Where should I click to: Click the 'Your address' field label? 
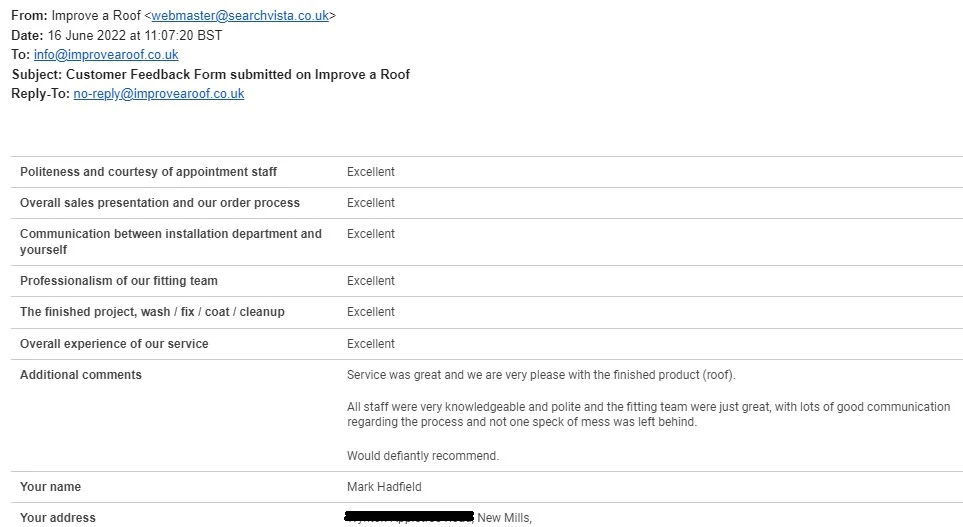pyautogui.click(x=58, y=518)
